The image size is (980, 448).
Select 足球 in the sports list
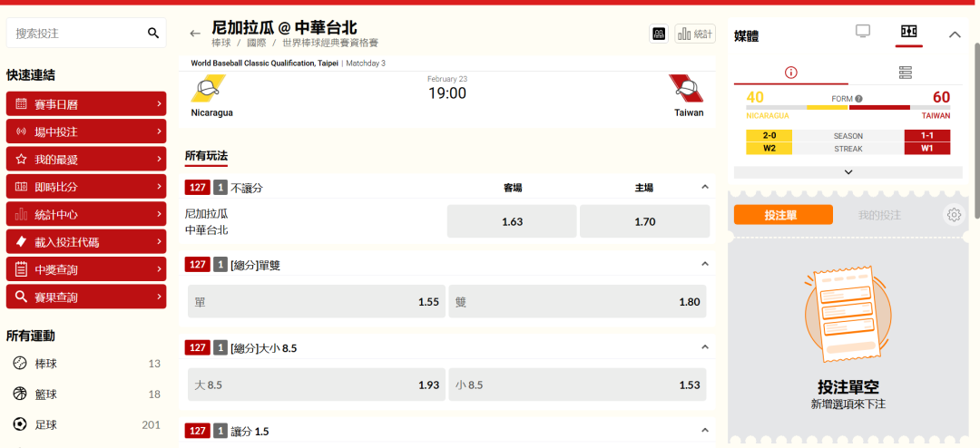coord(86,425)
